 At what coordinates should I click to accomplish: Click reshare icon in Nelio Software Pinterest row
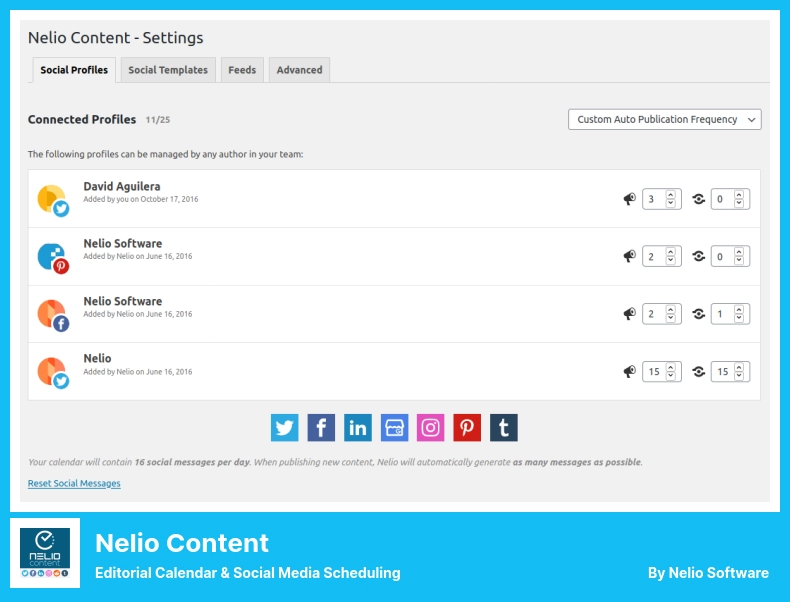point(698,256)
